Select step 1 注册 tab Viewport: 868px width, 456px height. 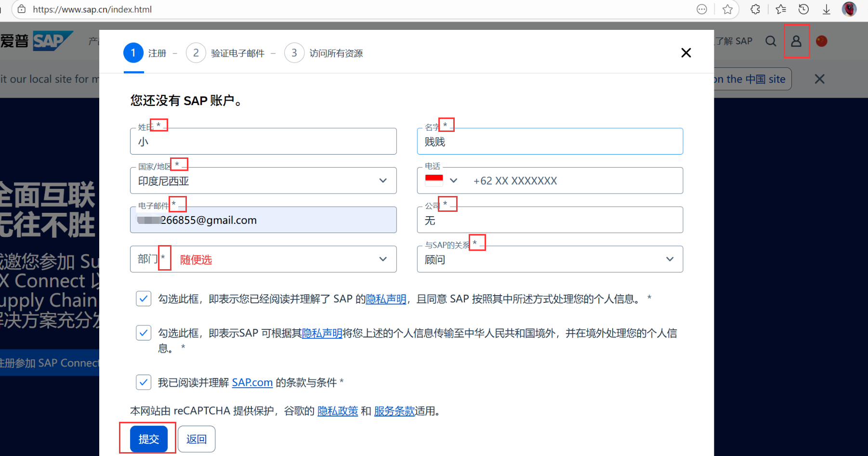tap(145, 53)
